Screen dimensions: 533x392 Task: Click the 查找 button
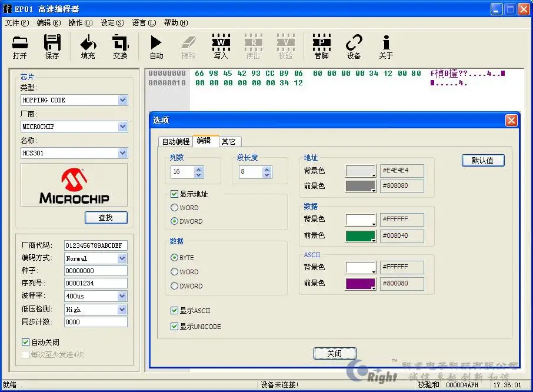[106, 218]
